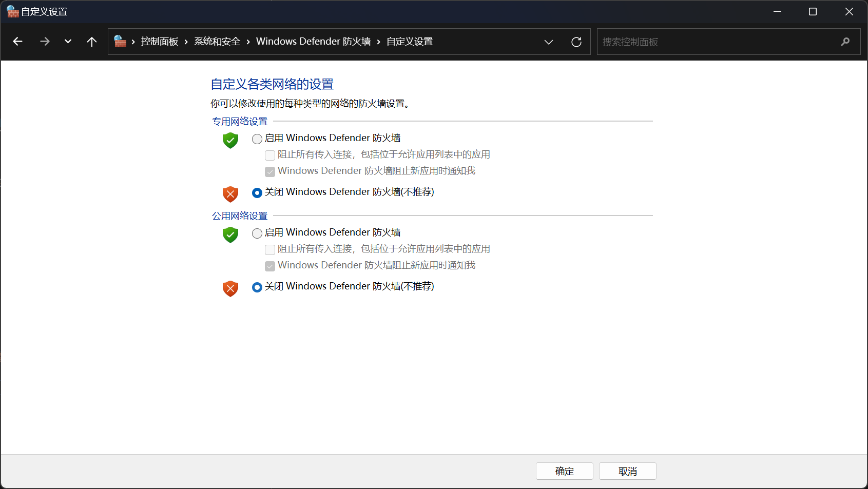Screen dimensions: 868x489
Task: Confirm settings with 确定 button
Action: (565, 471)
